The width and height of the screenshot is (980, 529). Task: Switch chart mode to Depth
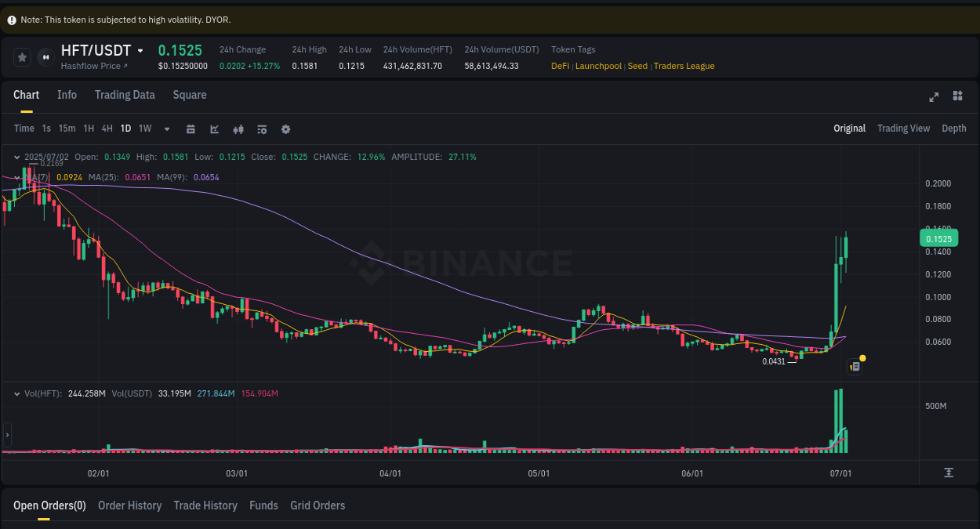pos(954,129)
